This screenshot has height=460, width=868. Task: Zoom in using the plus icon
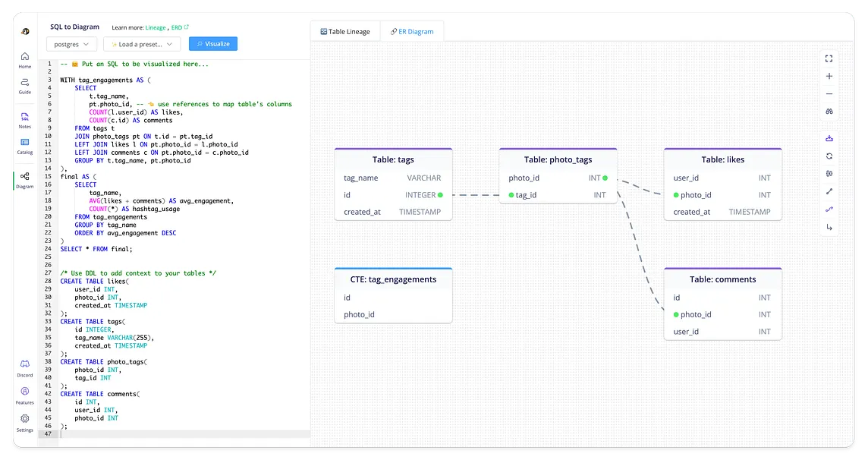pos(829,76)
